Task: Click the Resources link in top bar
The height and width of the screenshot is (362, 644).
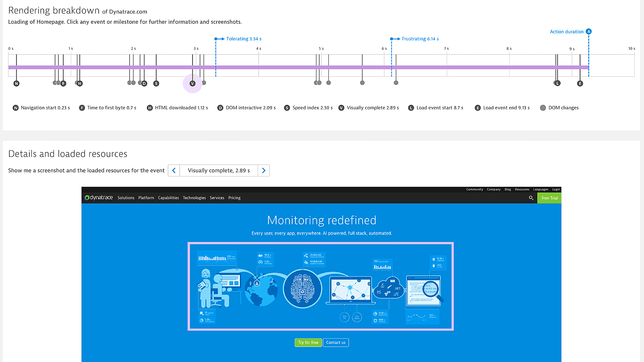Action: pyautogui.click(x=522, y=189)
